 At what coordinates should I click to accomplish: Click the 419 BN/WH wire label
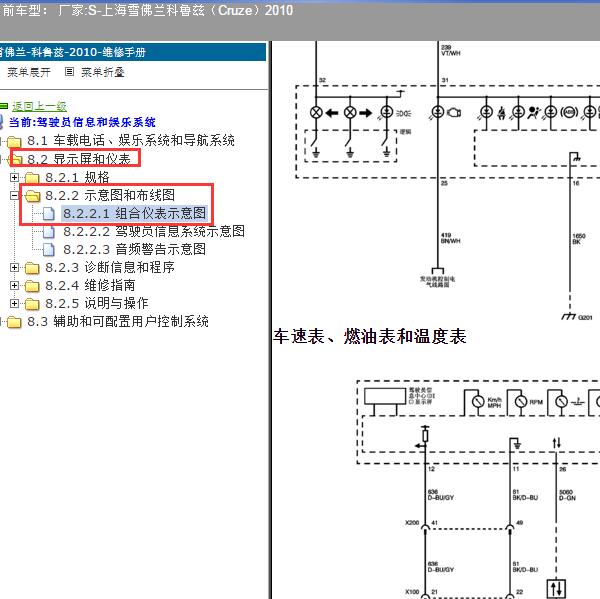(450, 238)
